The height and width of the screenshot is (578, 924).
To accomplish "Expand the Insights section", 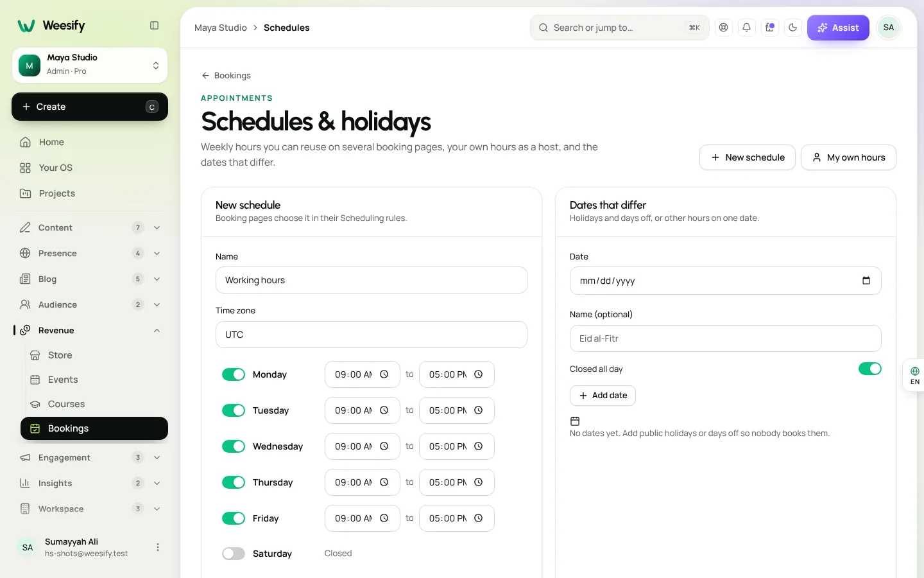I will pos(90,483).
